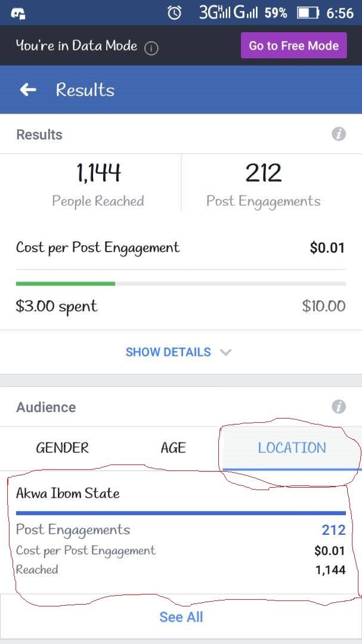Tap the 3G signal strength icon
Image resolution: width=362 pixels, height=644 pixels.
(x=215, y=13)
